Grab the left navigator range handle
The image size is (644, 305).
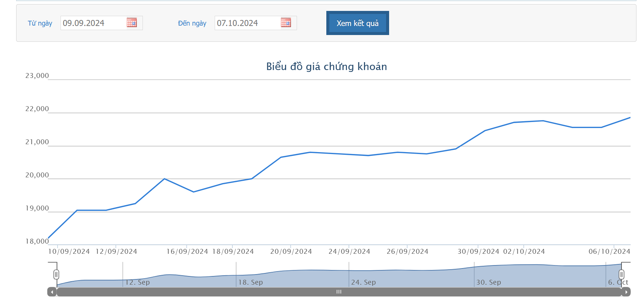(56, 274)
